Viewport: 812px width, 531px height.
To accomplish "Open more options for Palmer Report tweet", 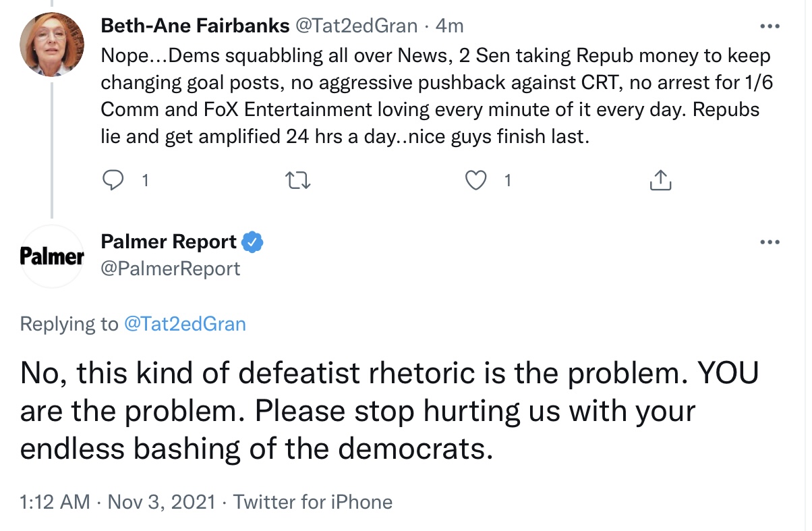I will tap(770, 242).
